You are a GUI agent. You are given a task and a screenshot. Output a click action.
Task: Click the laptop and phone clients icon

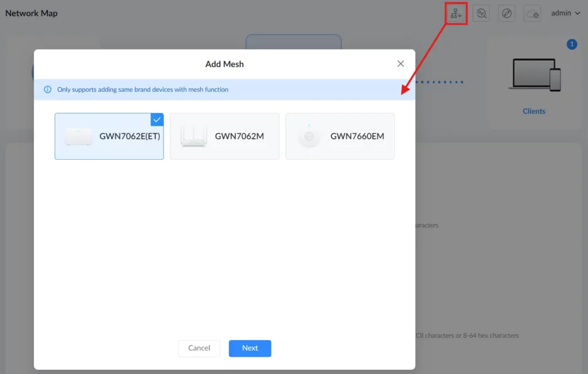click(535, 75)
